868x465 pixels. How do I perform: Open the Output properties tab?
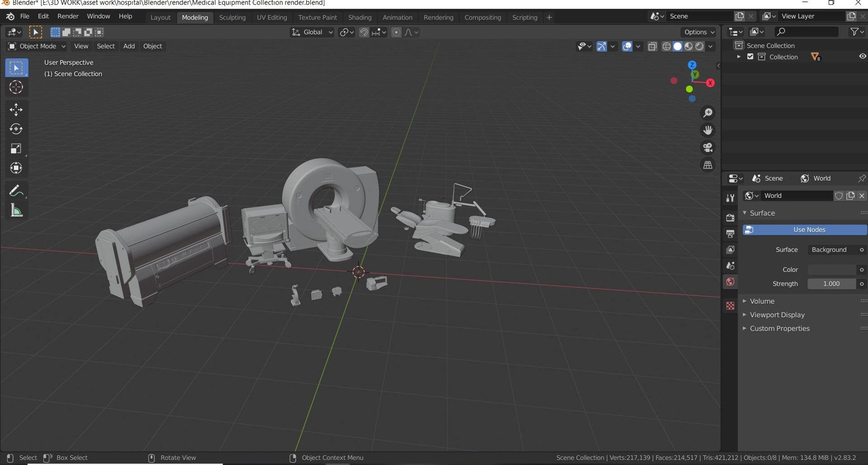click(730, 234)
